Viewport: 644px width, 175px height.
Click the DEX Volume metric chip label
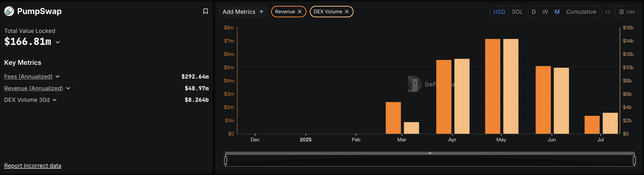328,12
